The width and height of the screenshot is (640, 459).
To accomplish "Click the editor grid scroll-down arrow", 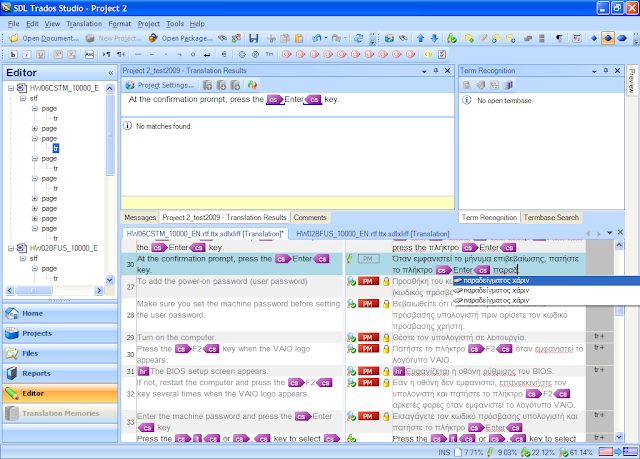I will pyautogui.click(x=619, y=437).
